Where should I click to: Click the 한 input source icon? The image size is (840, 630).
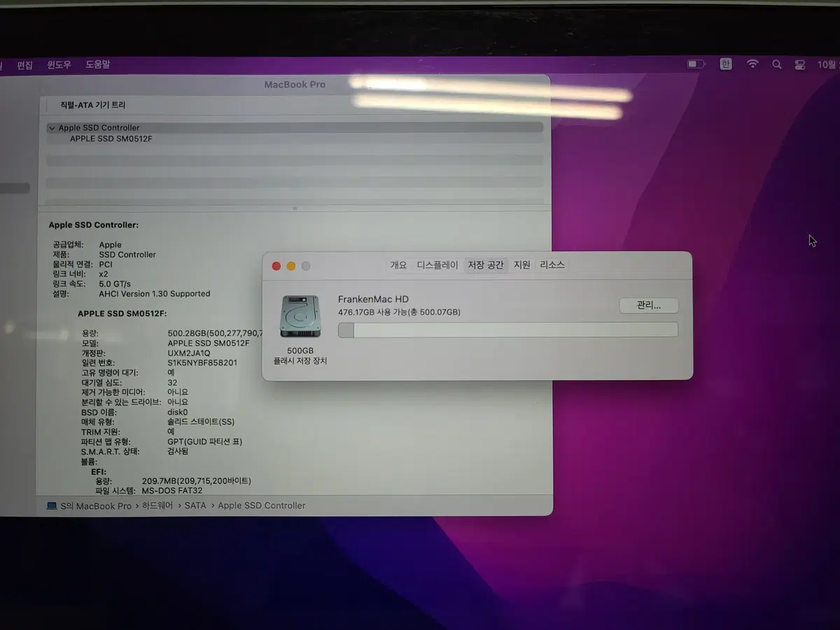(x=726, y=64)
